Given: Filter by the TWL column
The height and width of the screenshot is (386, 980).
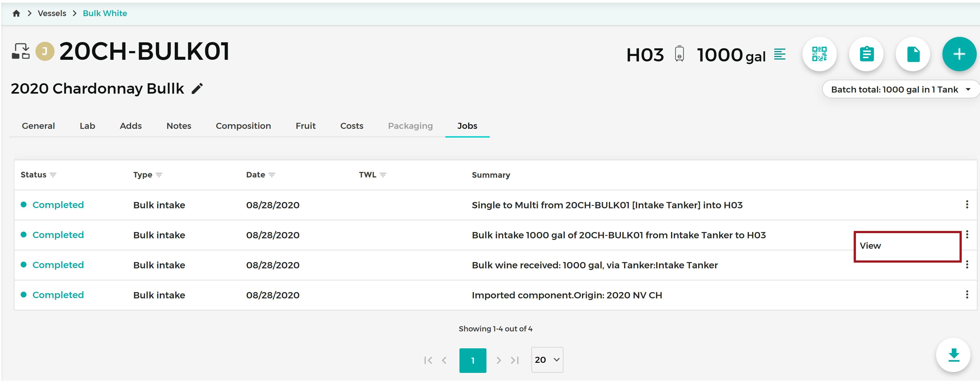Looking at the screenshot, I should tap(383, 175).
